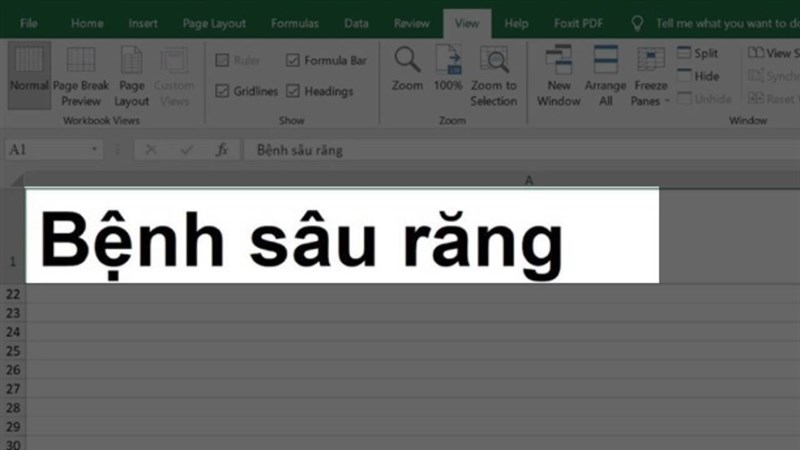Open the File tab
This screenshot has height=450, width=800.
pyautogui.click(x=29, y=23)
